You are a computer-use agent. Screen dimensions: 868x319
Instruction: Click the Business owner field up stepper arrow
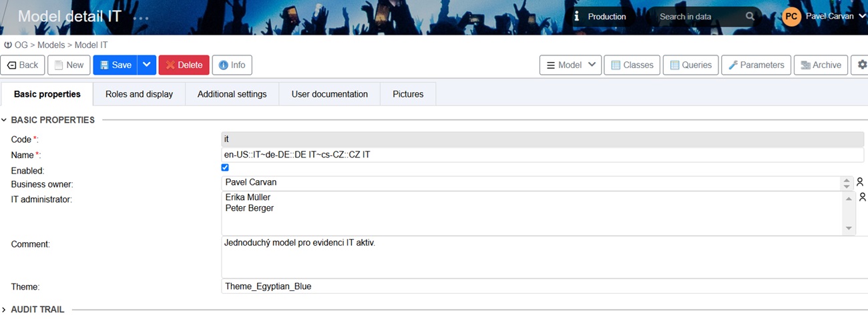tap(847, 180)
